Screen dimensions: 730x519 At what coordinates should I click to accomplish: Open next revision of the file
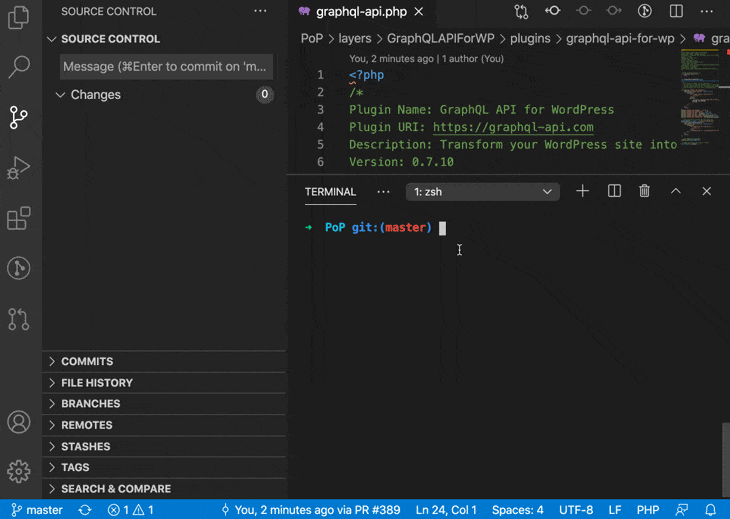(614, 11)
